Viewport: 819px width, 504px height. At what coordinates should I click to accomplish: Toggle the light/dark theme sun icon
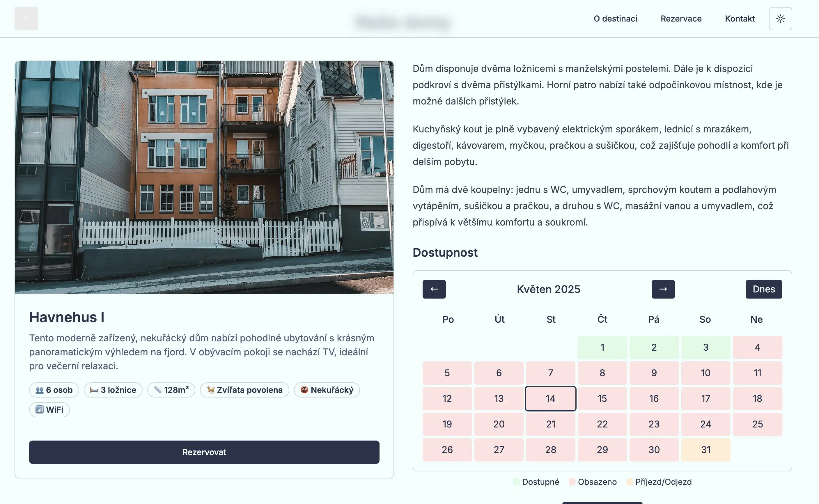pyautogui.click(x=780, y=19)
